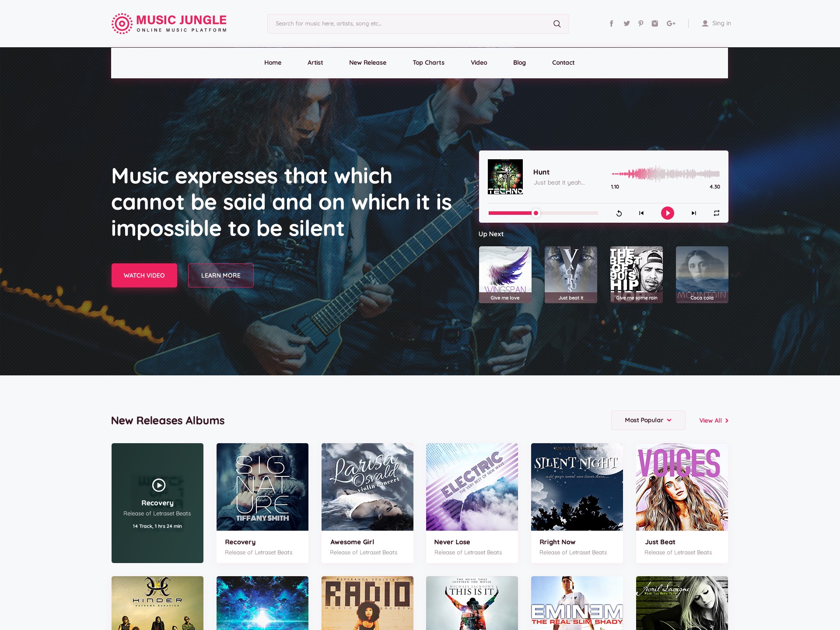
Task: Play the Hunt track
Action: click(668, 213)
